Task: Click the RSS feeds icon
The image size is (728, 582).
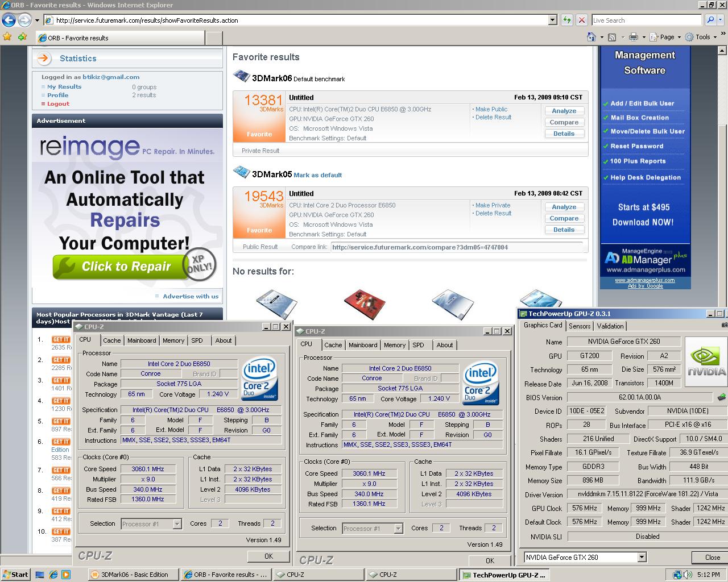Action: 612,37
